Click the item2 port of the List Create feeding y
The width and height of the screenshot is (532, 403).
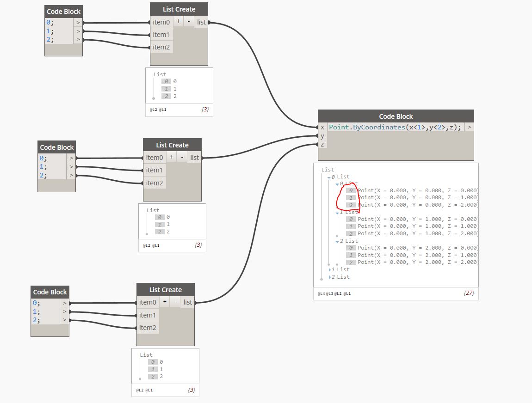point(155,183)
